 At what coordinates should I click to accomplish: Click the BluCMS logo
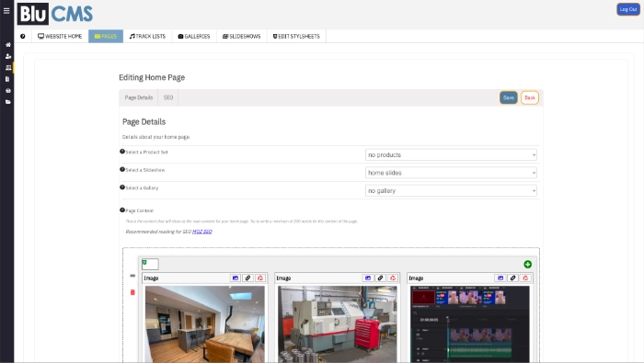click(55, 14)
